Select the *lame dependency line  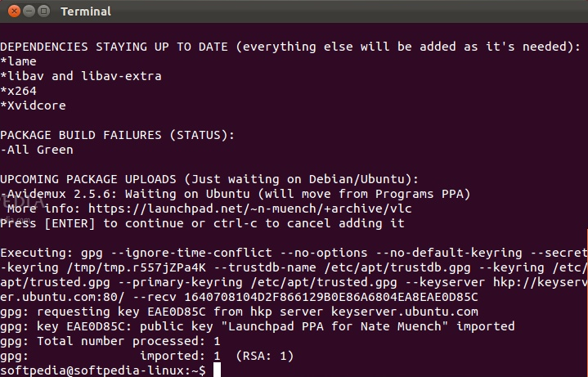pos(18,61)
